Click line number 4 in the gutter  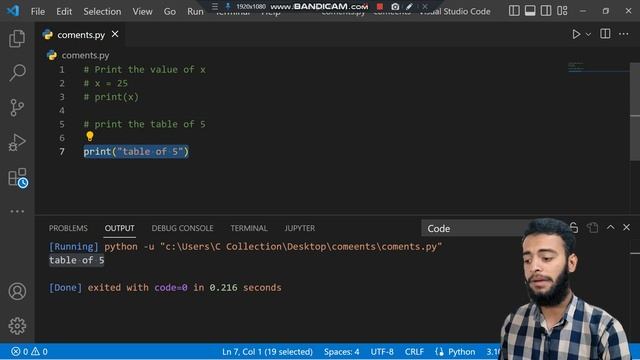62,111
